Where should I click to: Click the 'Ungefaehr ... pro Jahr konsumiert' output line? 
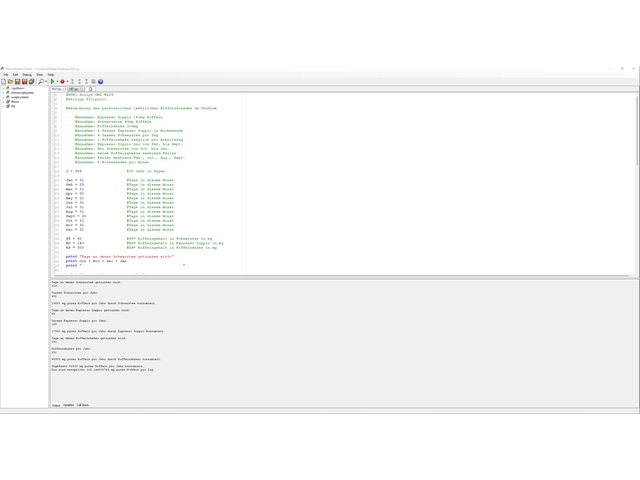click(x=98, y=367)
